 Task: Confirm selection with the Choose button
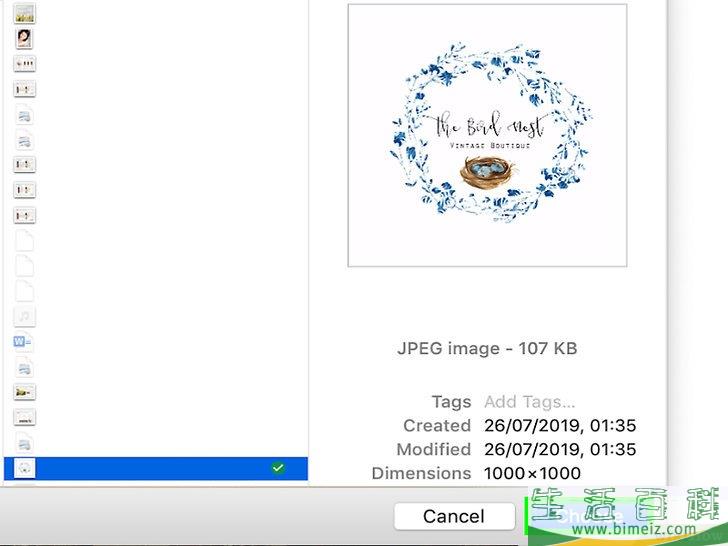590,516
